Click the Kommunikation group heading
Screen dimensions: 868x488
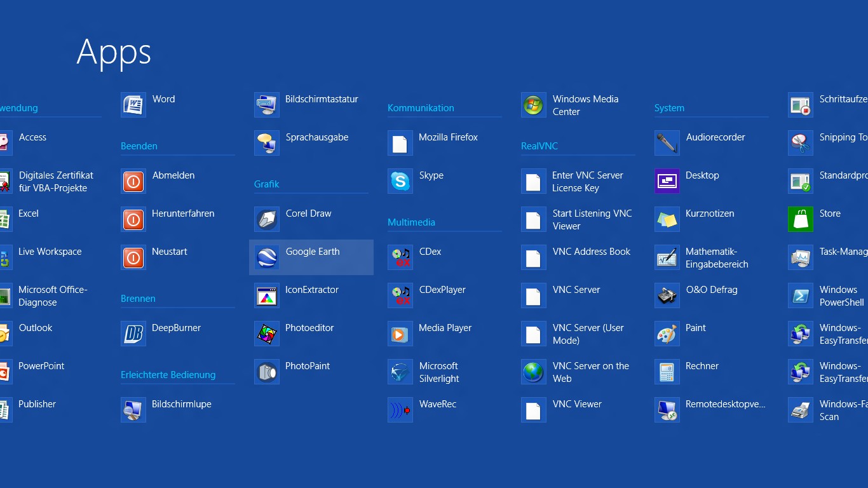[x=421, y=108]
